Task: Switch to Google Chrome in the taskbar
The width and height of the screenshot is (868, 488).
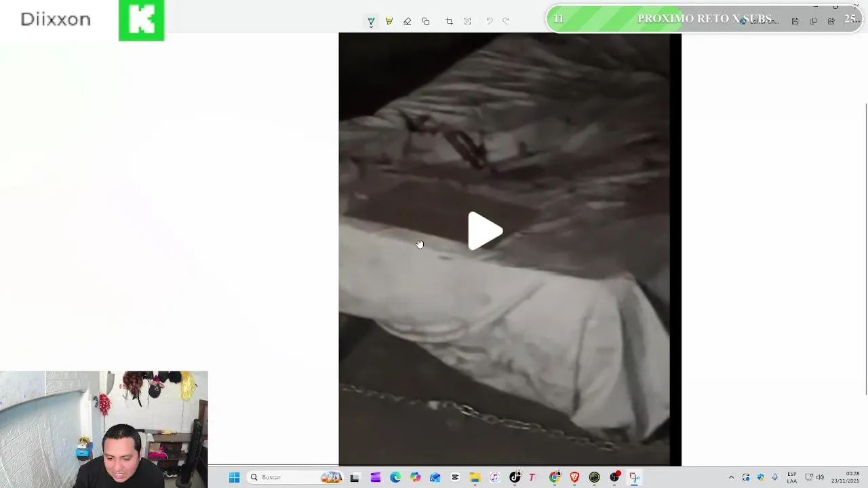Action: 555,477
